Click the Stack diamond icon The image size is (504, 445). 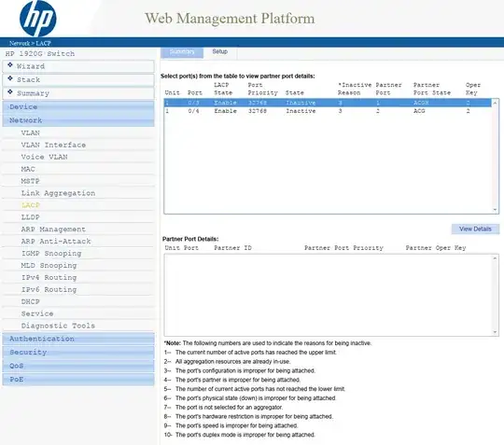10,78
